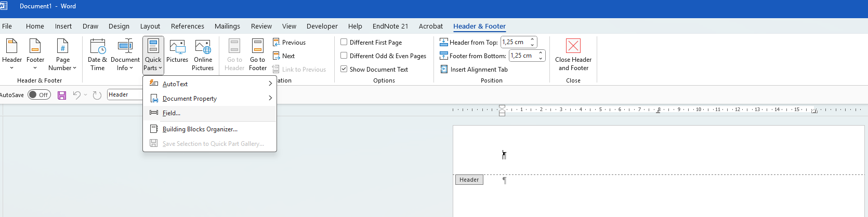The height and width of the screenshot is (217, 868).
Task: Open Building Blocks Organizer
Action: tap(200, 129)
